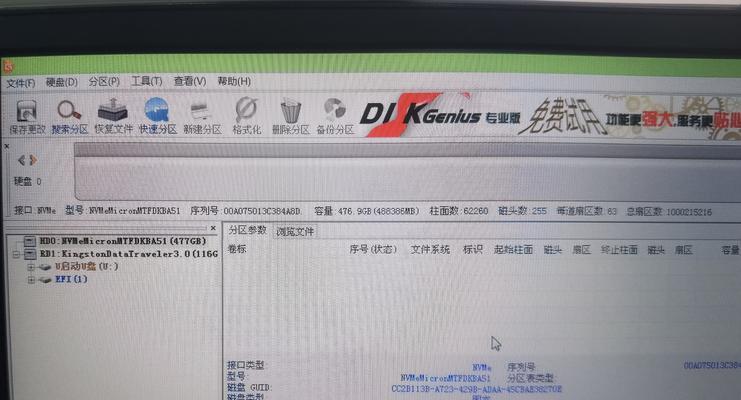Select HD0:NVMeMicronMTFDKBA51(477GB) in tree
The image size is (741, 400).
(123, 241)
